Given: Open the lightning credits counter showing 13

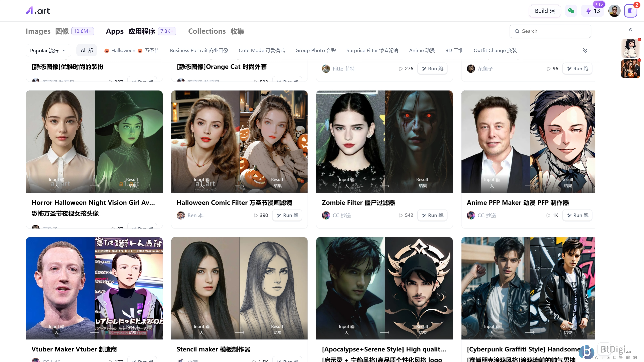Looking at the screenshot, I should (593, 11).
